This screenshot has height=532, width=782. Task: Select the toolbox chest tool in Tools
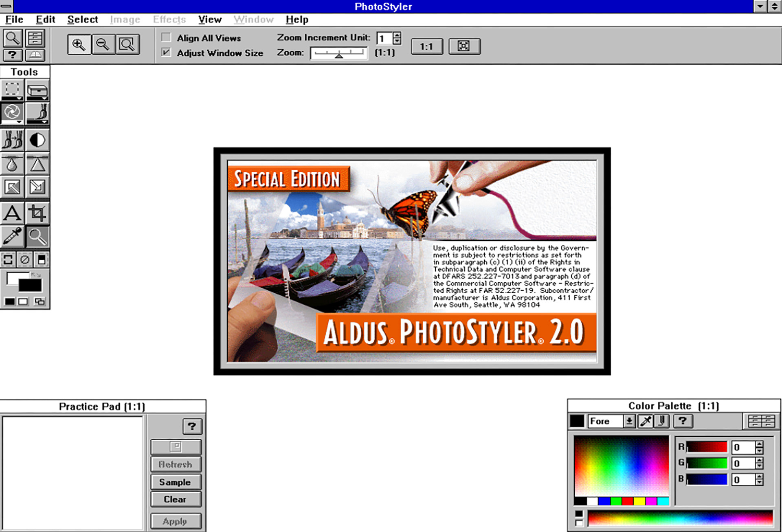click(x=37, y=90)
